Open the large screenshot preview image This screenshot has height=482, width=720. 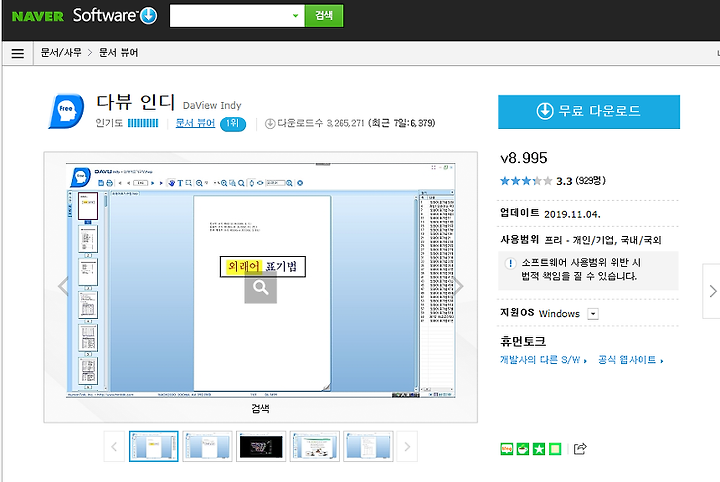[x=260, y=280]
